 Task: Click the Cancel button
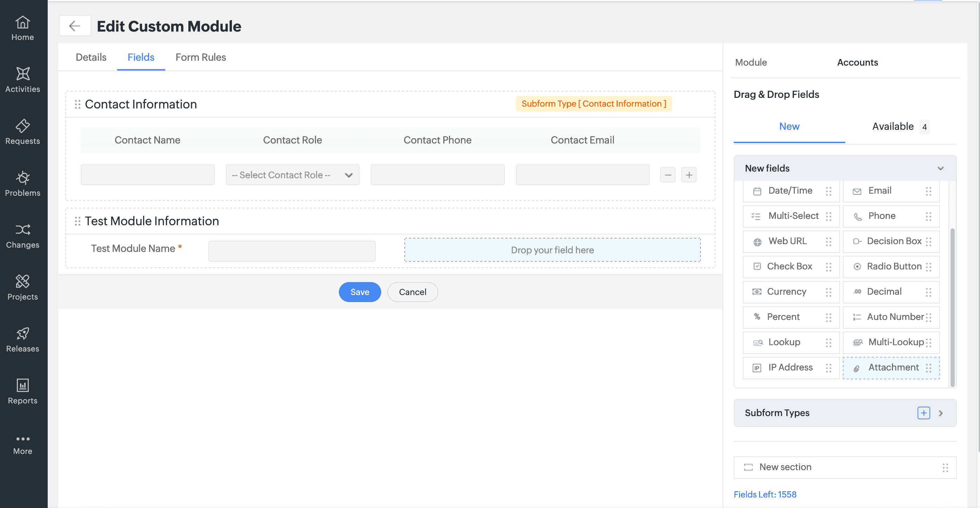point(412,292)
